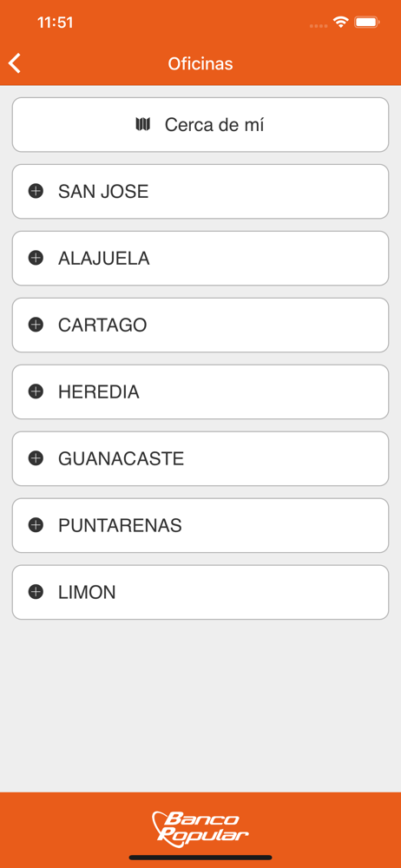Expand the LIMON offices list

[x=200, y=592]
